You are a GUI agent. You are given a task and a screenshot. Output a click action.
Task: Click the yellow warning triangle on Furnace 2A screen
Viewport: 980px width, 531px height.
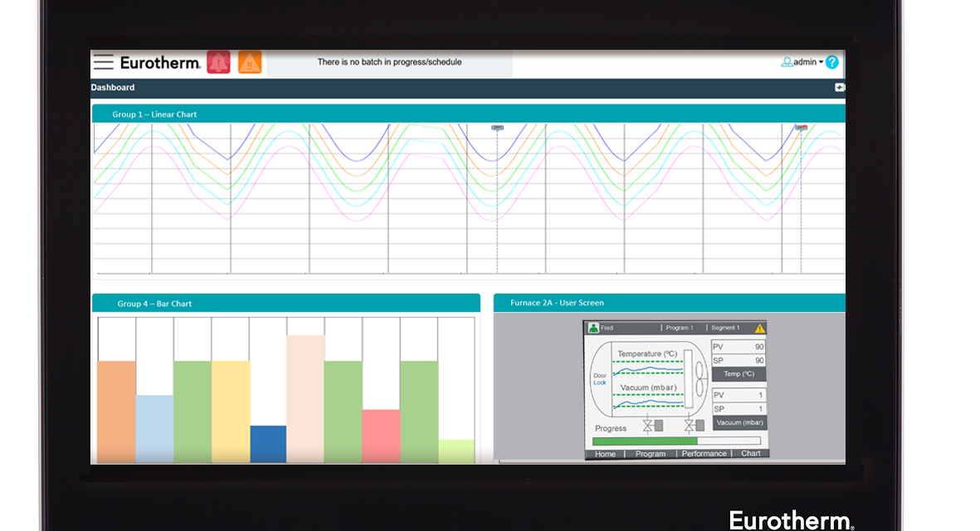click(x=759, y=328)
